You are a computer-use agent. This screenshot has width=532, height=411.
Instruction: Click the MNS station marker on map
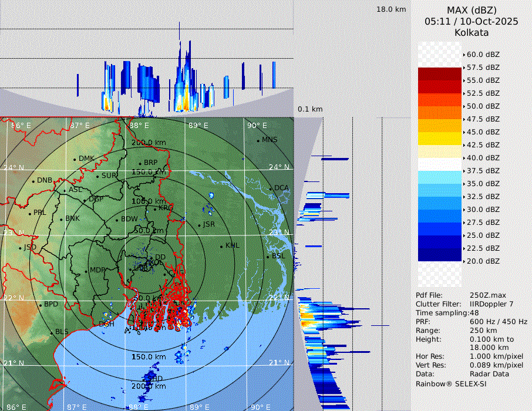[258, 140]
